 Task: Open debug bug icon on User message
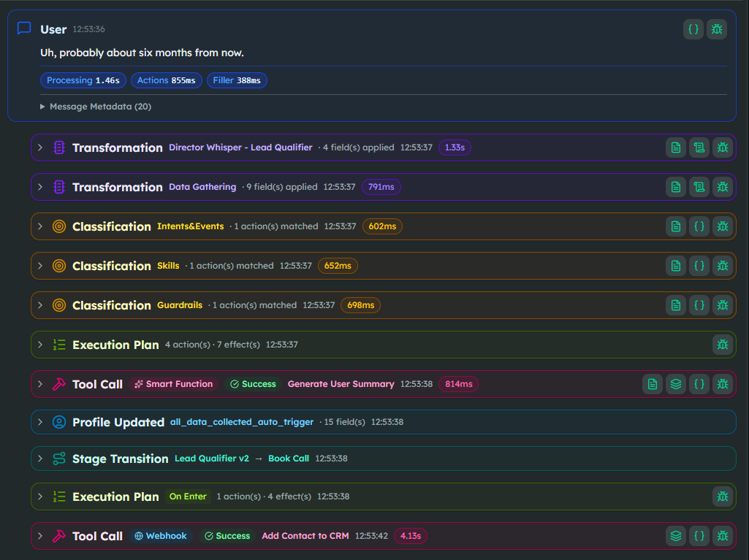(717, 29)
